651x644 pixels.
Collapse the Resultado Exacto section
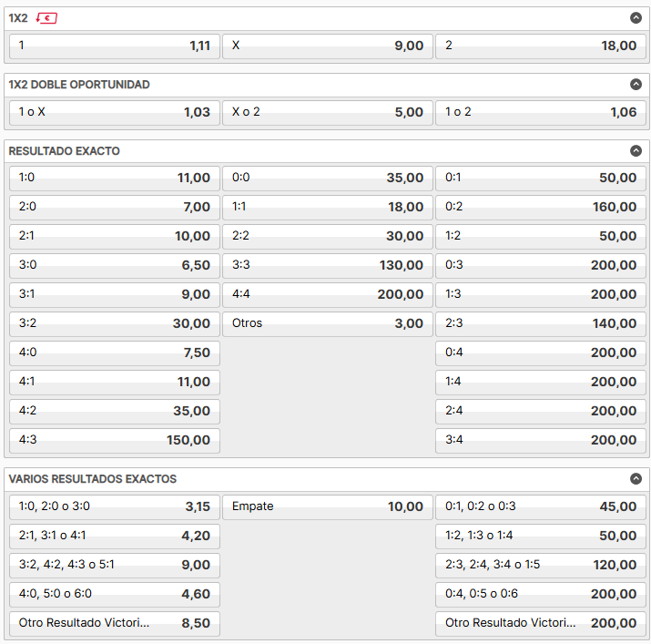(636, 151)
